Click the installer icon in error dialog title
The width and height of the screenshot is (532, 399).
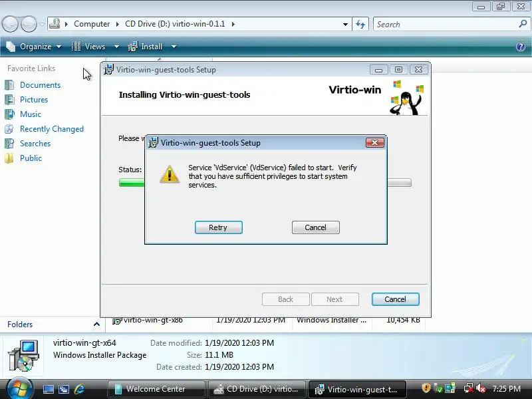tap(154, 142)
